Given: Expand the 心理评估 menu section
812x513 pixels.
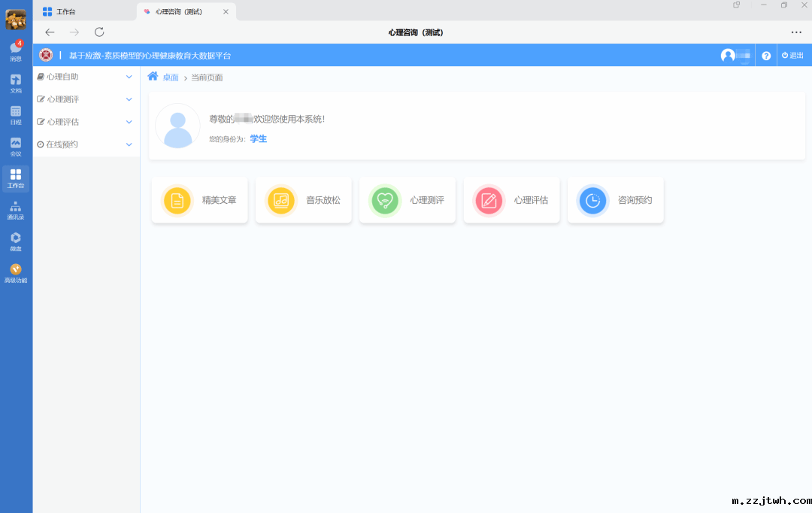Looking at the screenshot, I should (x=86, y=122).
